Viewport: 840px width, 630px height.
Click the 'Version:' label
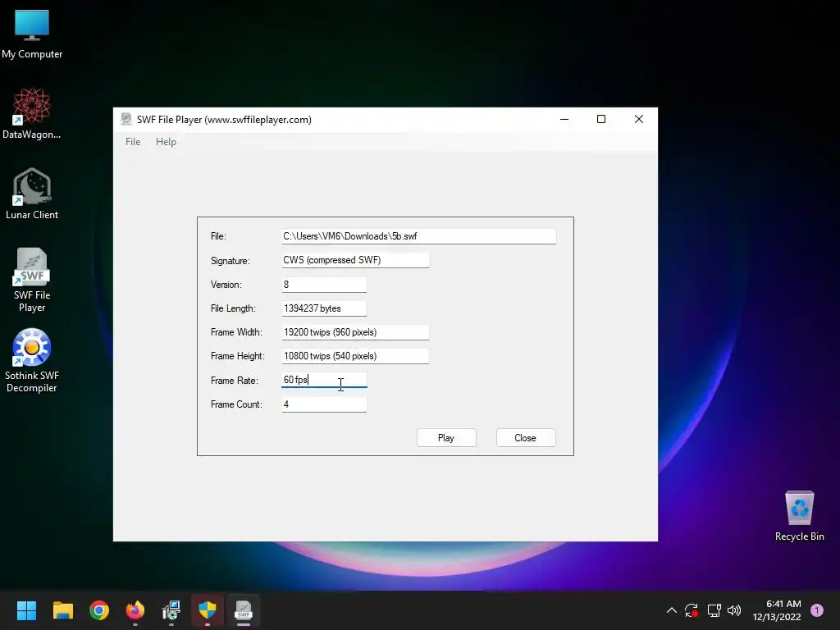coord(226,285)
